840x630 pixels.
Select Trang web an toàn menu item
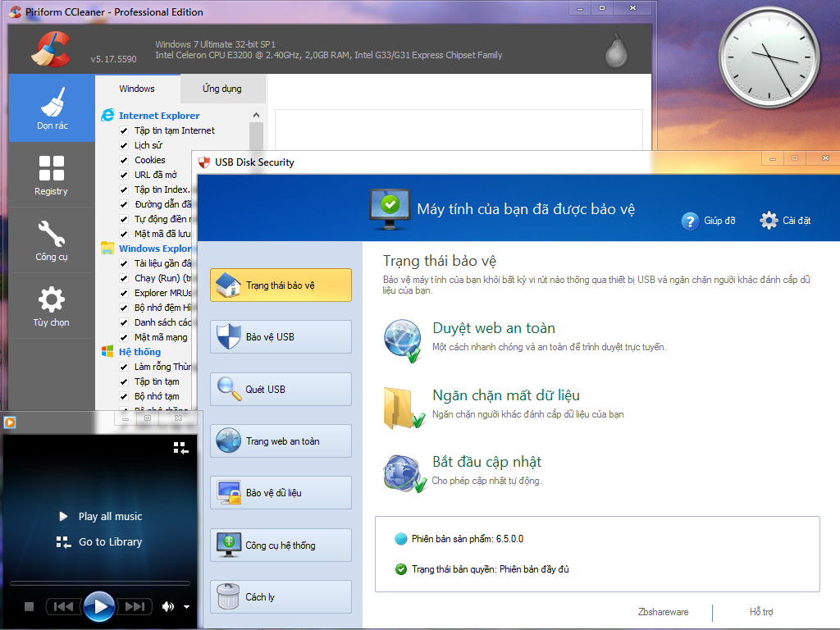click(281, 441)
